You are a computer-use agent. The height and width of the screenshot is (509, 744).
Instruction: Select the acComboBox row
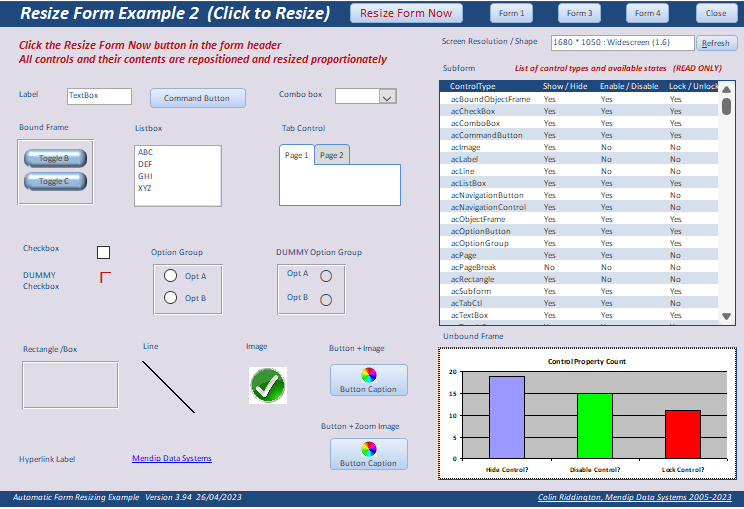tap(579, 123)
